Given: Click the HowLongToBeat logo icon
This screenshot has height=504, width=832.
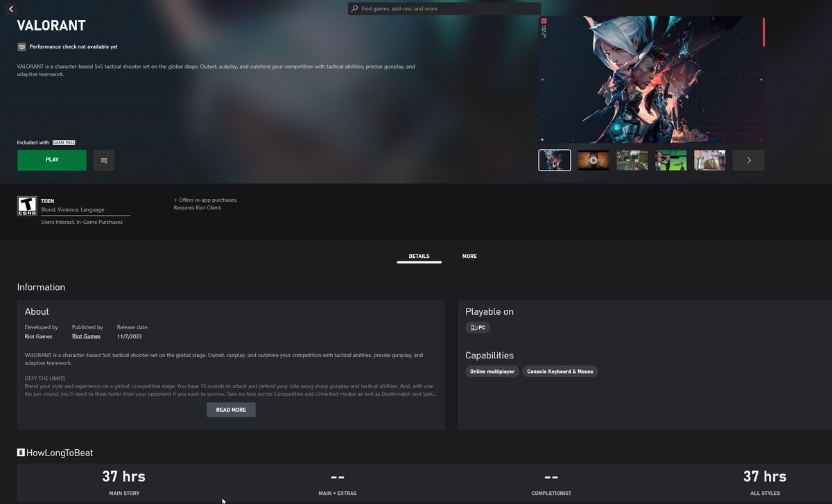Looking at the screenshot, I should click(21, 453).
